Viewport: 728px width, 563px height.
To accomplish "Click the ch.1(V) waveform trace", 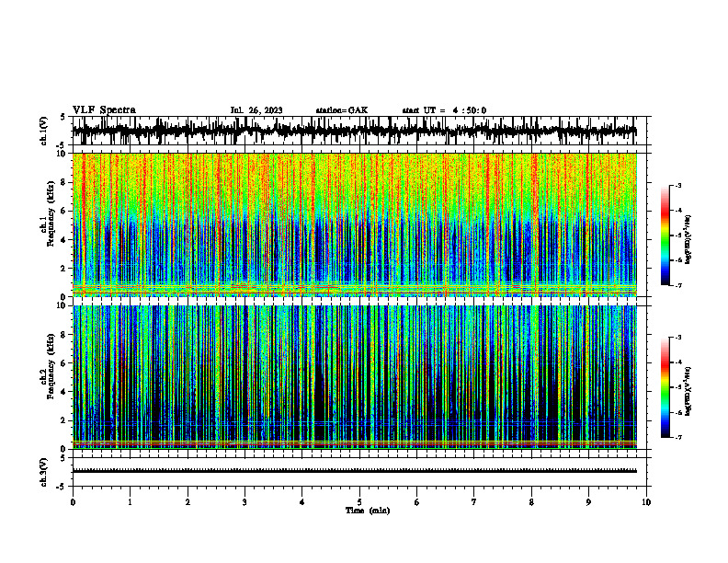I will pos(354,131).
